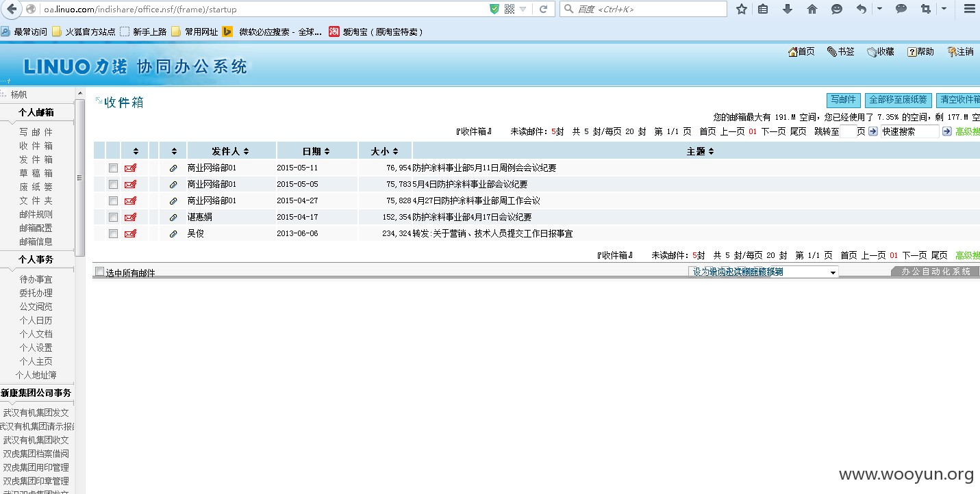Click the browser bookmark star icon
980x494 pixels.
click(x=741, y=9)
